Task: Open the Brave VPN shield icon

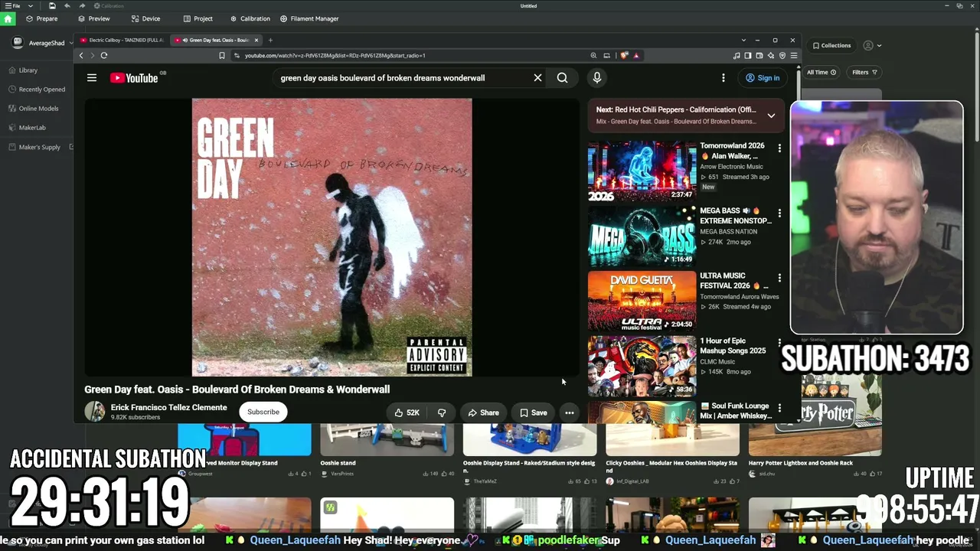Action: [x=782, y=55]
